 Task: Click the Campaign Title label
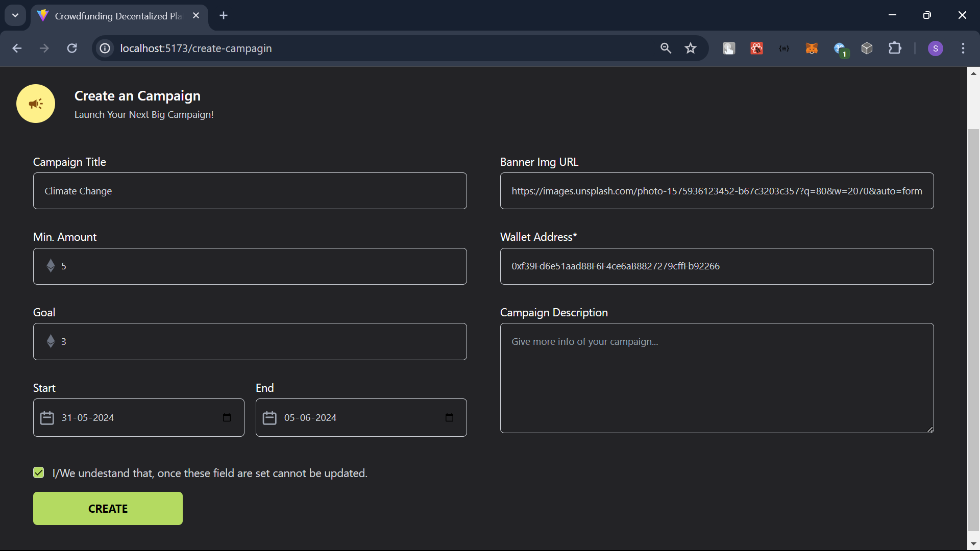pyautogui.click(x=69, y=162)
